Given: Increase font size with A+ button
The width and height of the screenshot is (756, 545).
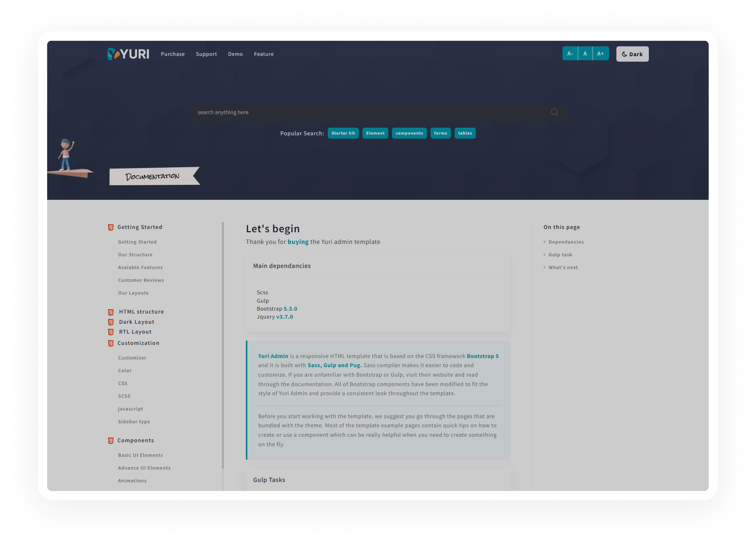Looking at the screenshot, I should pos(601,53).
